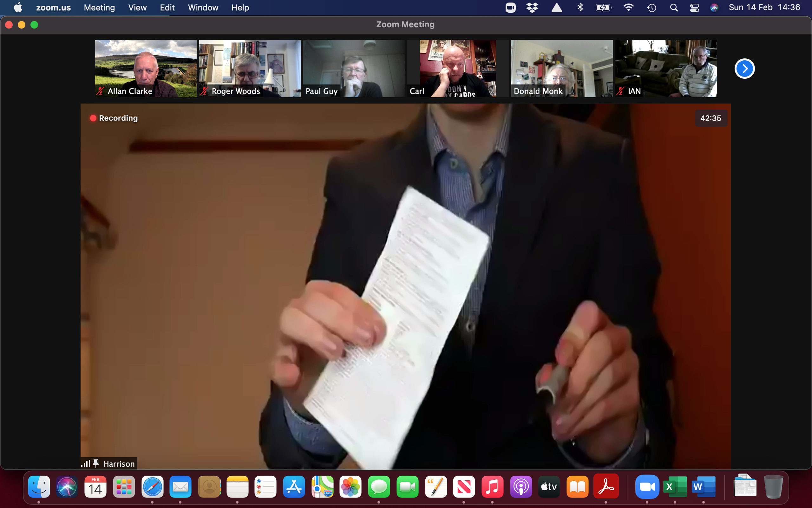812x508 pixels.
Task: Switch to Zoom in the Dock
Action: point(647,486)
